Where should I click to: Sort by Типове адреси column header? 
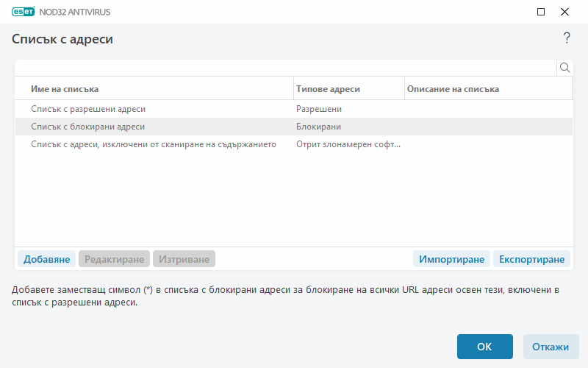(349, 88)
